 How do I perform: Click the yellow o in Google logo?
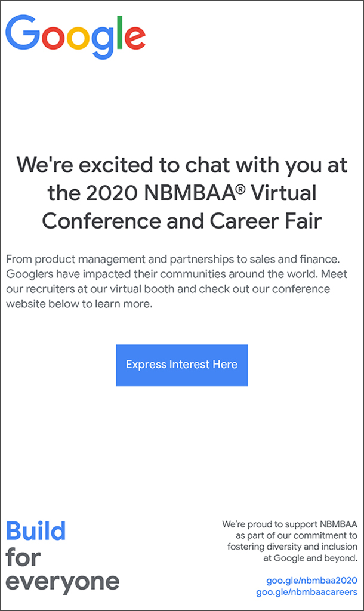click(78, 38)
